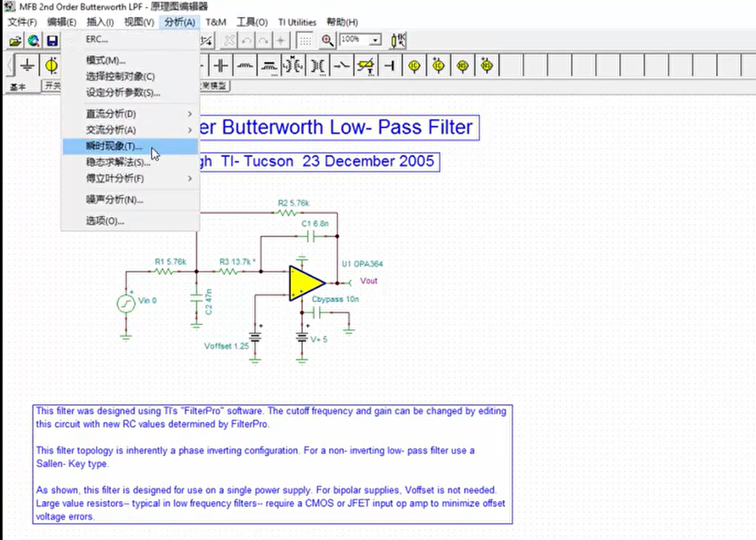Open the 帮助(H) menu
Image resolution: width=756 pixels, height=540 pixels.
pyautogui.click(x=342, y=22)
